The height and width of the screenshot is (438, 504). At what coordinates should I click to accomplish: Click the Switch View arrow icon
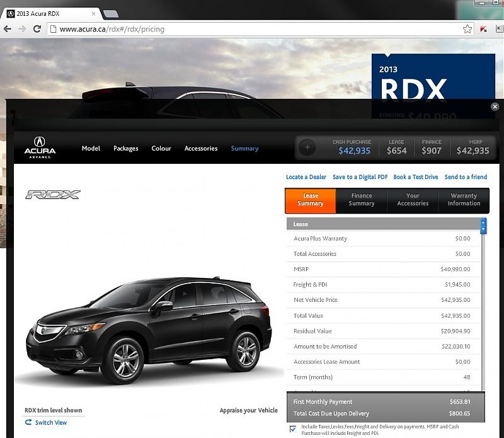click(x=28, y=422)
